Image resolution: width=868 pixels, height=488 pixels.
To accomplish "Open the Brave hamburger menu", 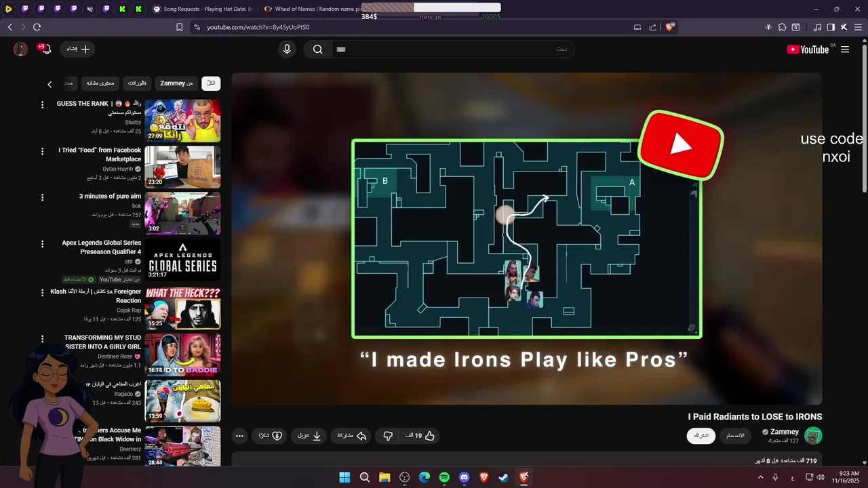I will pos(857,27).
